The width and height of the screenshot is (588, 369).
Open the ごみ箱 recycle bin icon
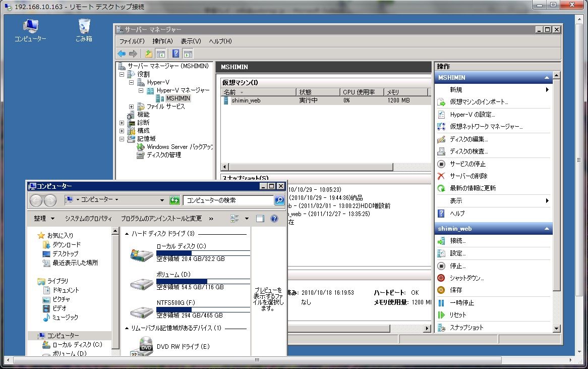tap(84, 30)
